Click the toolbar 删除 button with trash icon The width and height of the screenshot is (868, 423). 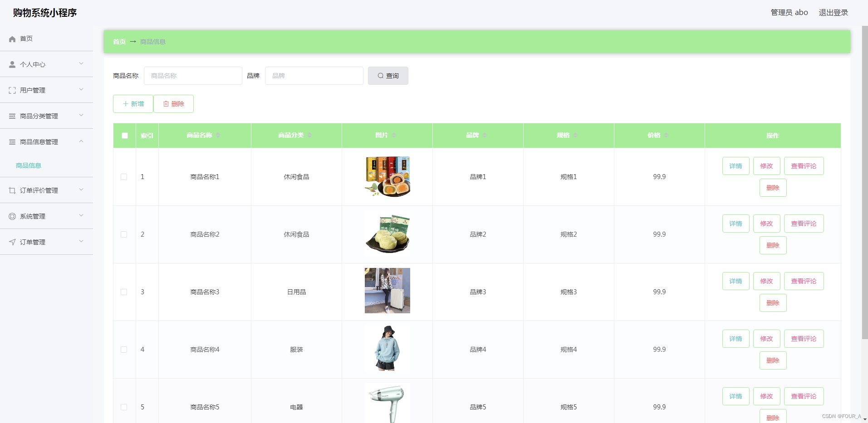click(173, 104)
